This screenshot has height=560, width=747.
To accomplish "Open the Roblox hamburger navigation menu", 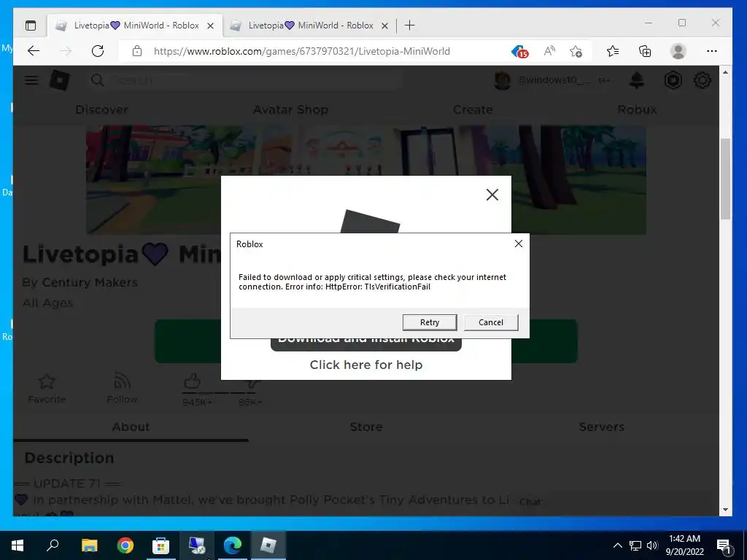I will tap(31, 80).
